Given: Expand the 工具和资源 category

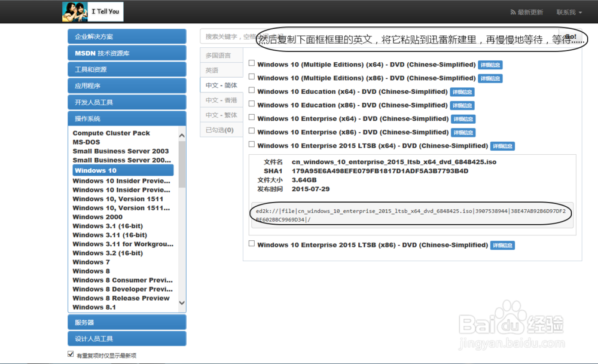Looking at the screenshot, I should tap(127, 69).
